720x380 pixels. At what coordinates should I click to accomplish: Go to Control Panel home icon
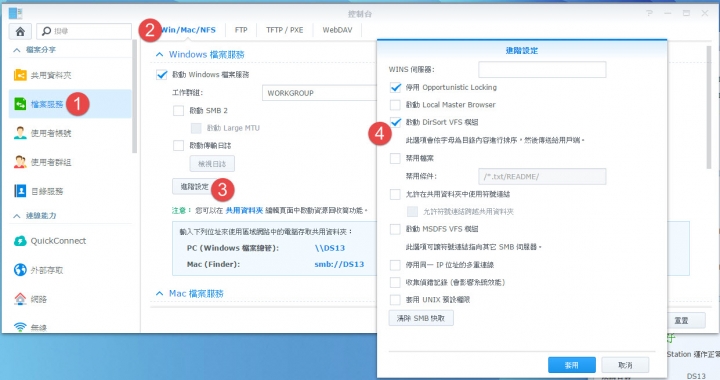click(x=20, y=31)
